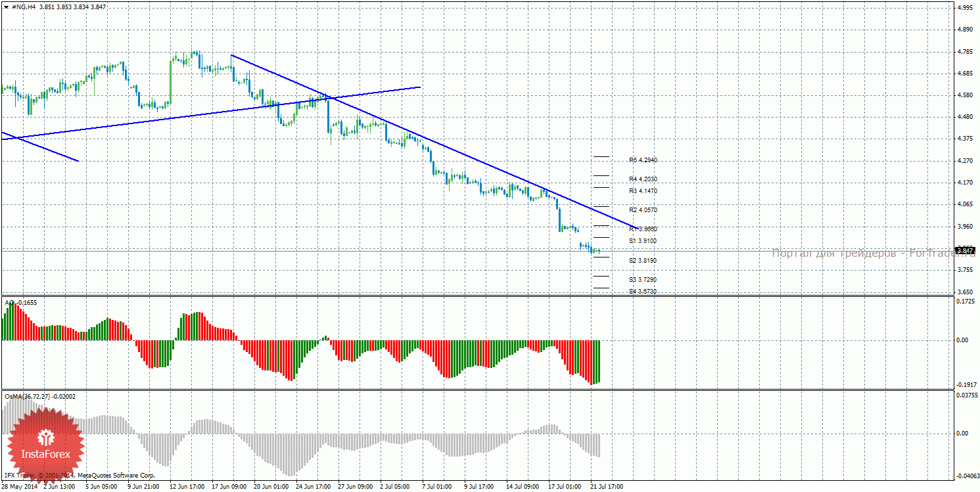Click the 12 Jun 17:00 time label
The width and height of the screenshot is (980, 492).
pos(187,487)
